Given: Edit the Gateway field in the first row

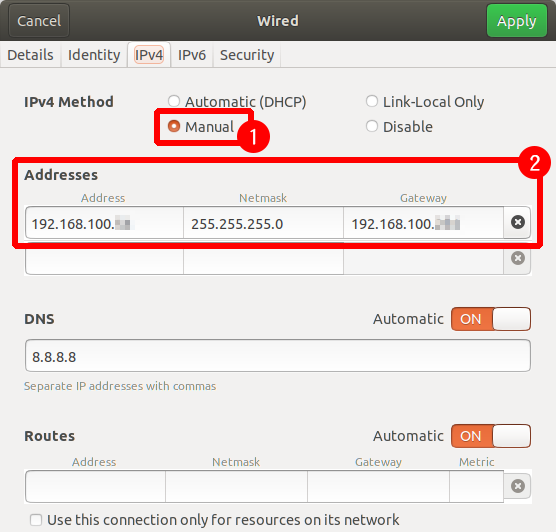Looking at the screenshot, I should (423, 223).
